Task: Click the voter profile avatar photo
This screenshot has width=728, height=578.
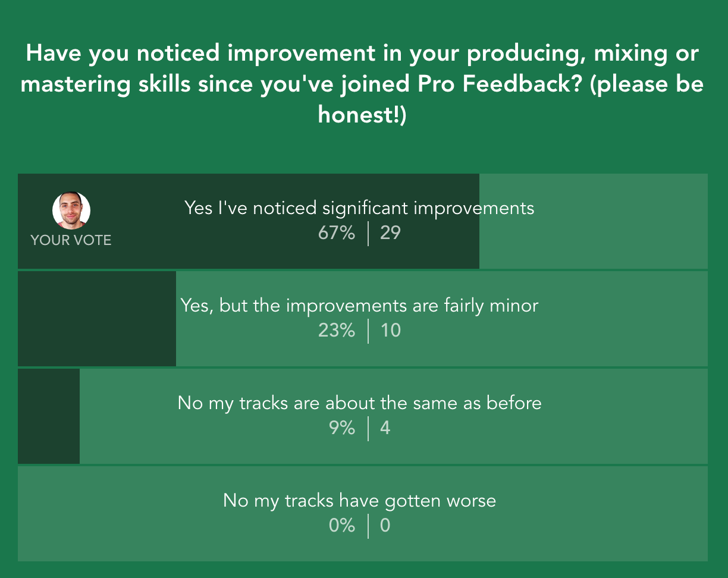Action: click(71, 211)
